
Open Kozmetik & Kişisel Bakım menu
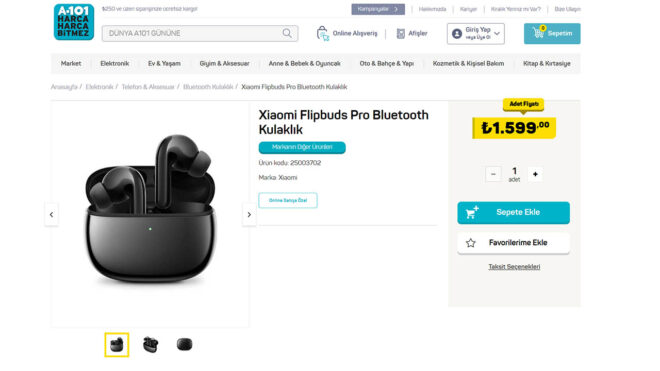(x=468, y=64)
